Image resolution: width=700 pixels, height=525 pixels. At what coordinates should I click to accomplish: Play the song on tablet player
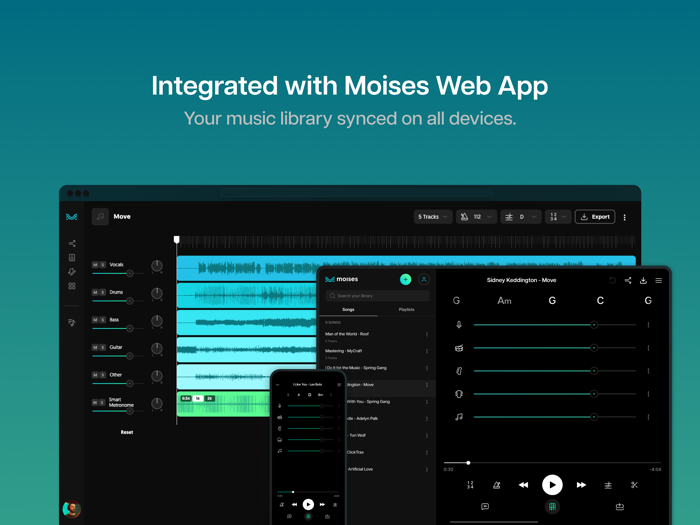552,485
